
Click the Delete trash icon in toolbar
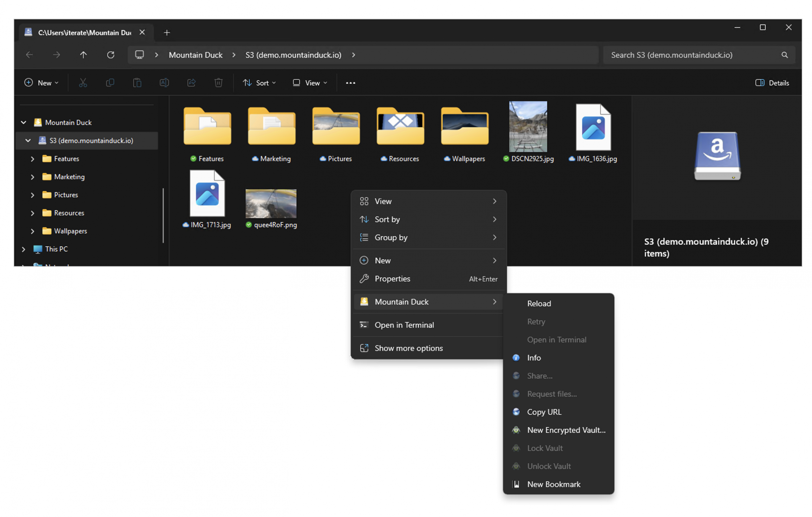click(219, 83)
